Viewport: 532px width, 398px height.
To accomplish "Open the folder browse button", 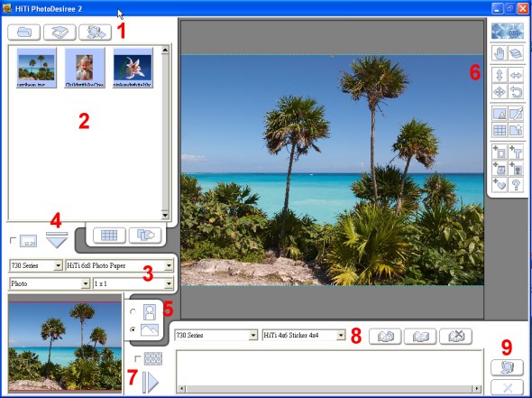I will [x=23, y=32].
